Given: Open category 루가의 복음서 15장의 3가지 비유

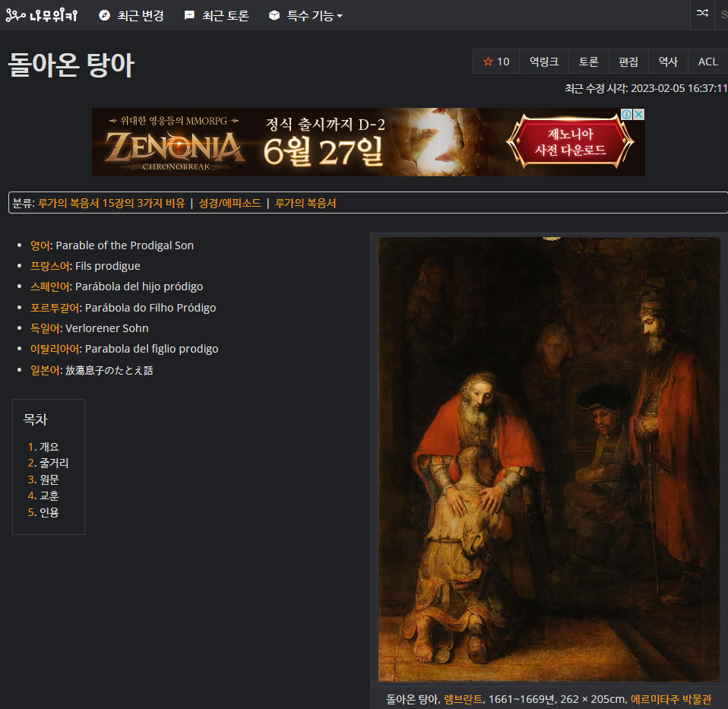Looking at the screenshot, I should [112, 203].
